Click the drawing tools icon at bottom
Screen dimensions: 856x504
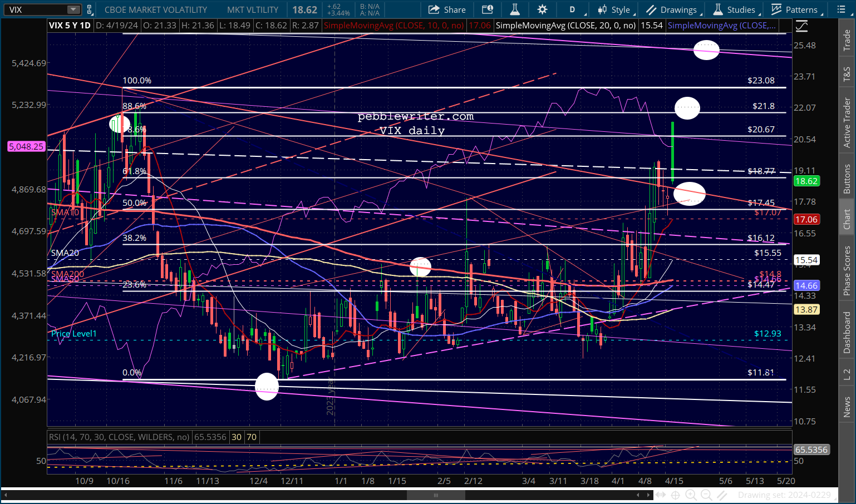pyautogui.click(x=722, y=495)
